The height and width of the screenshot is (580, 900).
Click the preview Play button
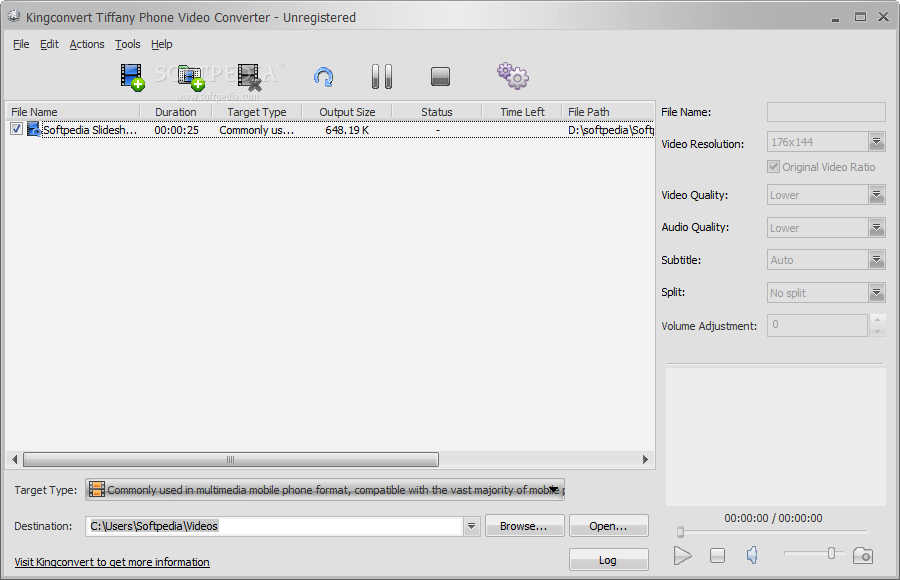682,555
